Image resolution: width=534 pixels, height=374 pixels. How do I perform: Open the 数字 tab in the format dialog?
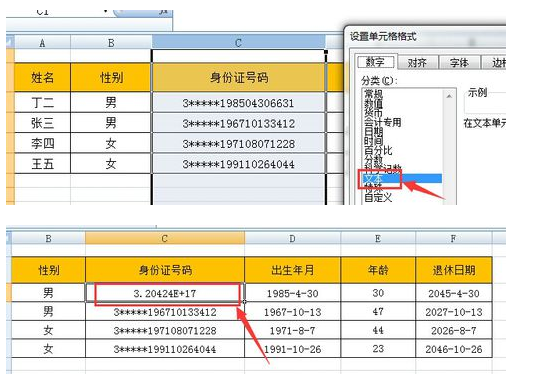pyautogui.click(x=375, y=62)
